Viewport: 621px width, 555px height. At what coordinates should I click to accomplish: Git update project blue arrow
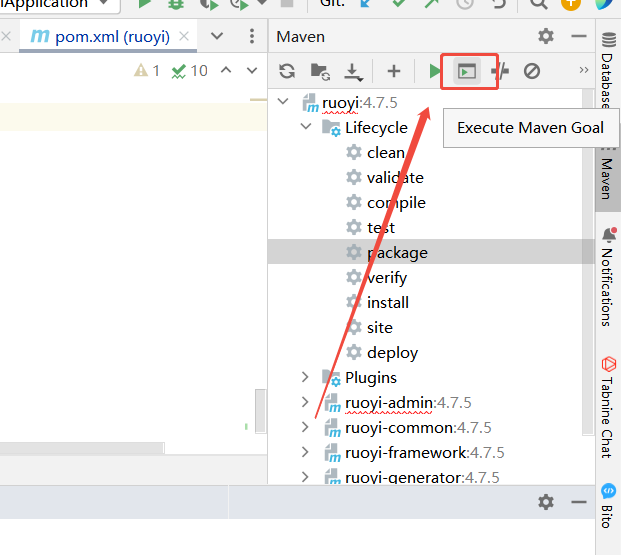point(365,3)
